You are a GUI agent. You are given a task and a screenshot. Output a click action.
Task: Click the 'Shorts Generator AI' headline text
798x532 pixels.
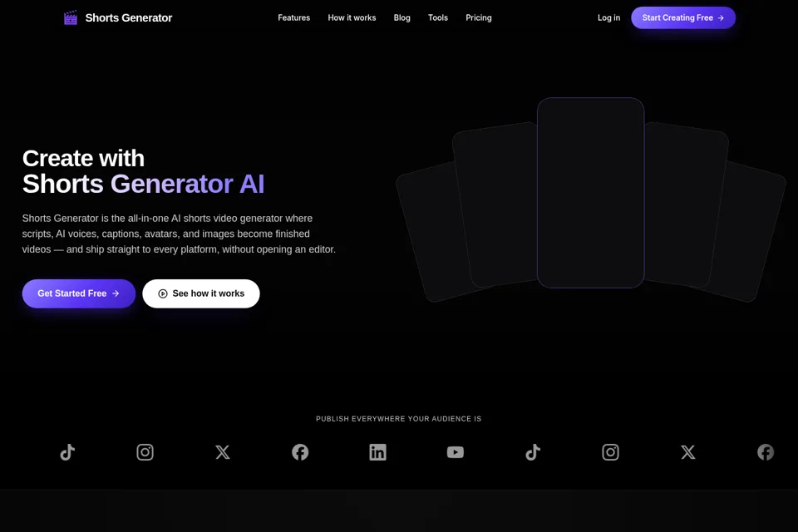pos(144,184)
